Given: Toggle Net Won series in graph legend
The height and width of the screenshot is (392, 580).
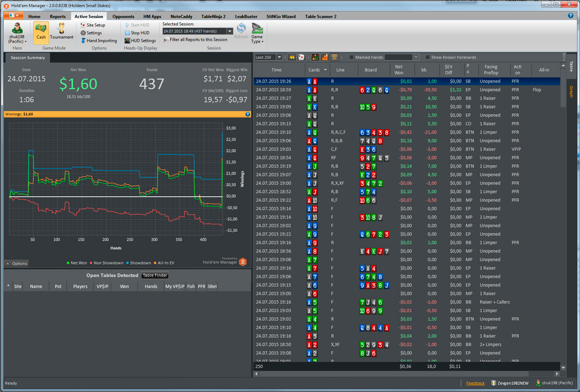Looking at the screenshot, I should point(76,263).
